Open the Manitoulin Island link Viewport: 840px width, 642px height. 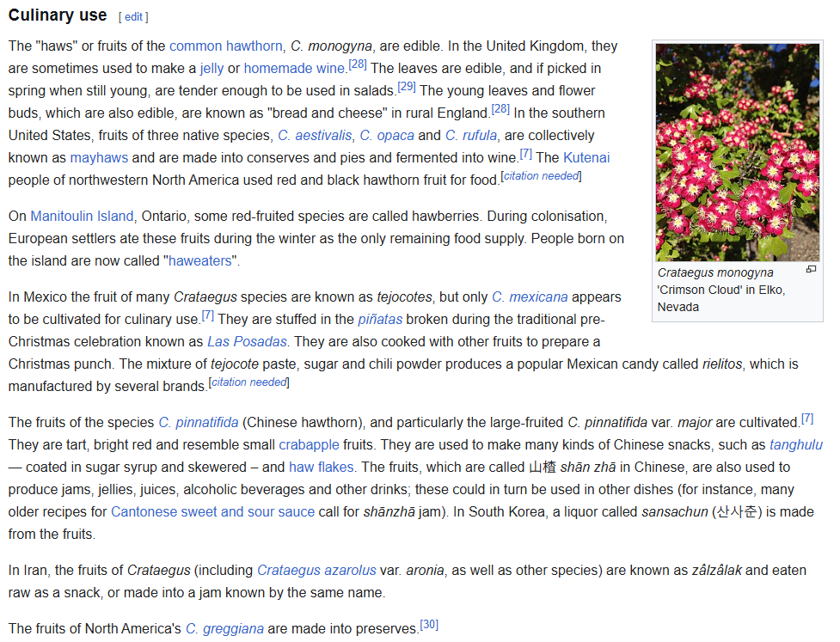[82, 217]
